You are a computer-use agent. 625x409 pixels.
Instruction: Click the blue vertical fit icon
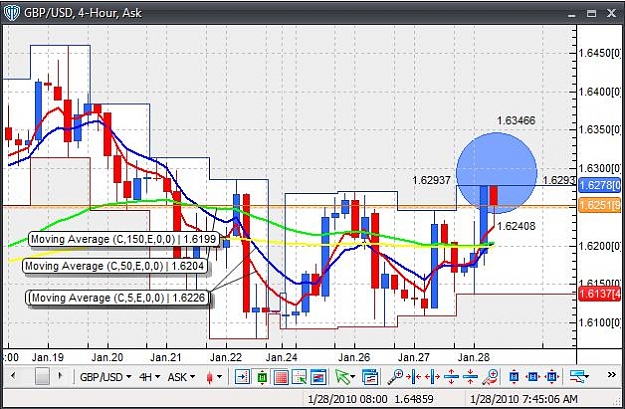514,376
